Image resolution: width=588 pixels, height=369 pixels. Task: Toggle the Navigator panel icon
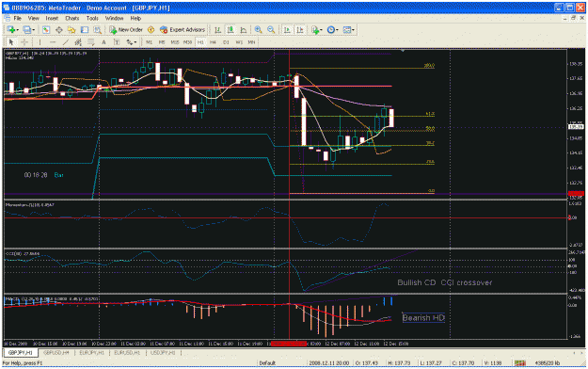72,30
